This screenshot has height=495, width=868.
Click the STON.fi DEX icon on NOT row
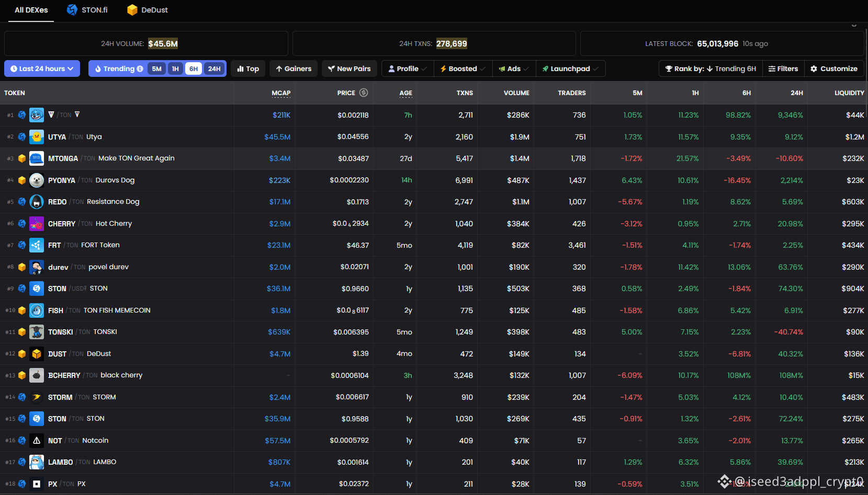pyautogui.click(x=22, y=441)
